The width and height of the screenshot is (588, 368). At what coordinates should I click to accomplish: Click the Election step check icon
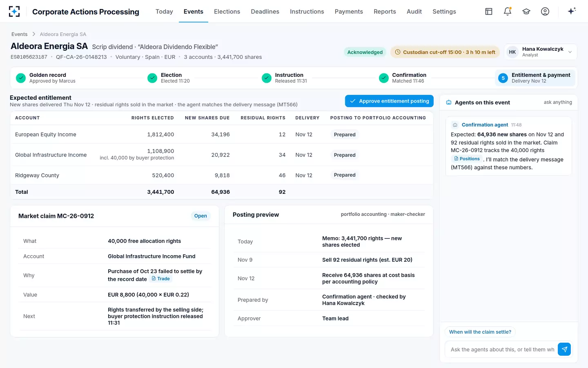tap(152, 78)
